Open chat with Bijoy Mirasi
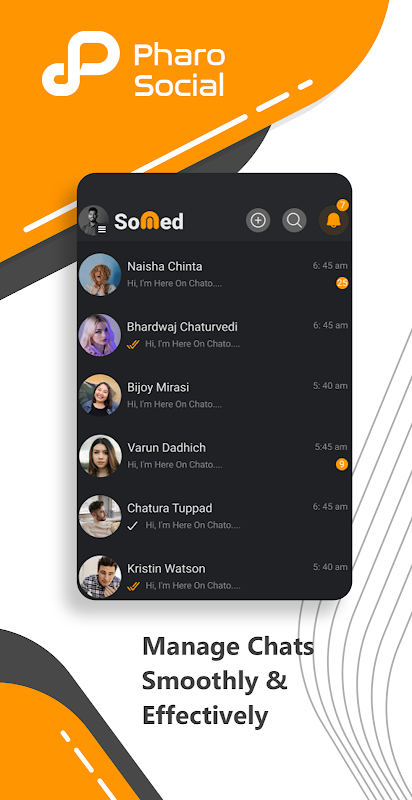 (x=214, y=395)
